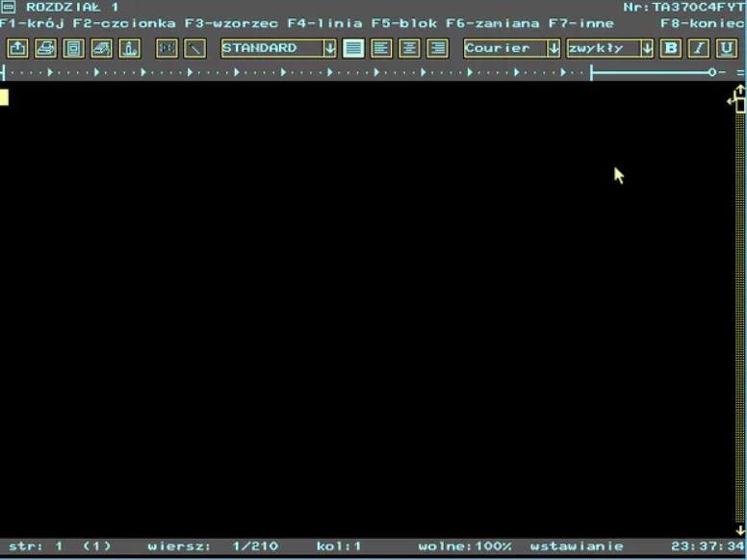
Task: Click the printer icon in toolbar
Action: [x=45, y=48]
